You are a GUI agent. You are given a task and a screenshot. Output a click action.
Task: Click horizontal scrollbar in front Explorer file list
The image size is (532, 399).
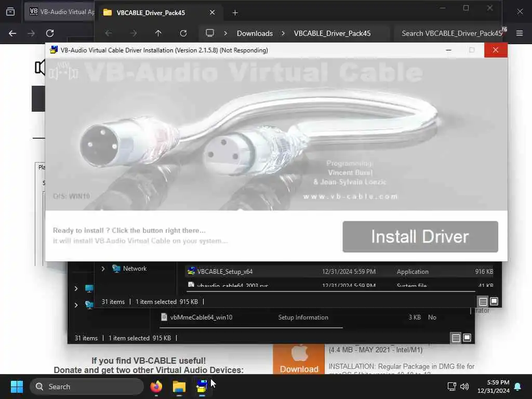(331, 291)
